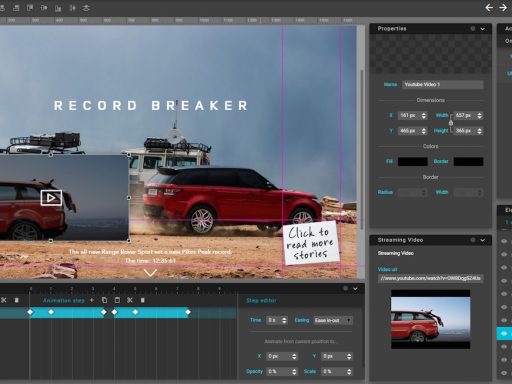Click the streaming video preview thumbnail
The image size is (512, 384).
point(430,319)
